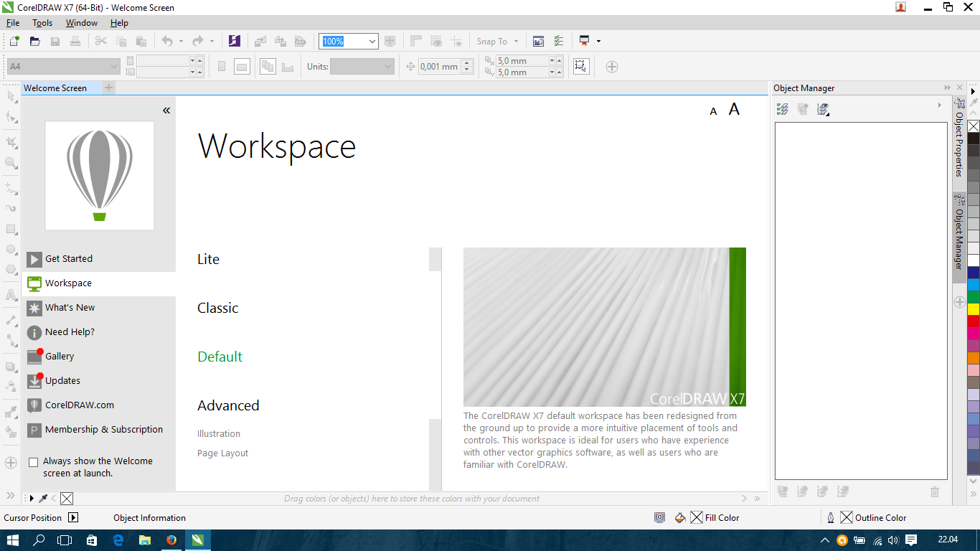Open the Object Manager options flyout arrow
The height and width of the screenshot is (551, 980).
tap(940, 105)
